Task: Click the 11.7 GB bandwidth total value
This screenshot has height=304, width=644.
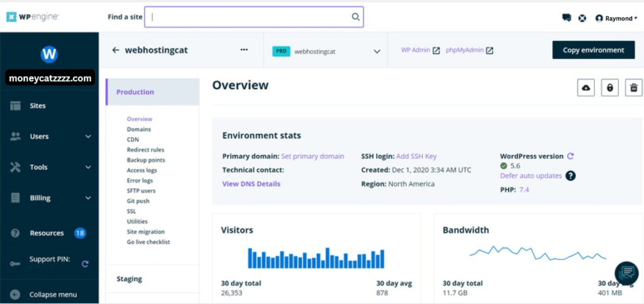Action: tap(455, 293)
